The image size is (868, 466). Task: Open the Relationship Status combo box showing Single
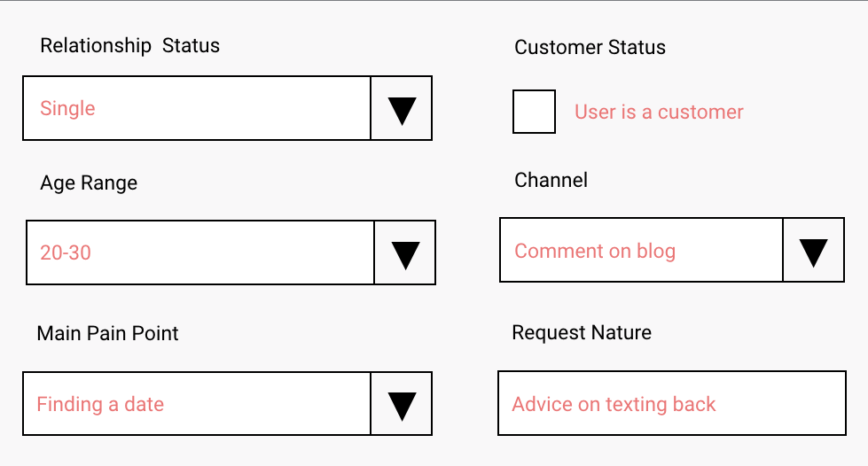(x=197, y=109)
